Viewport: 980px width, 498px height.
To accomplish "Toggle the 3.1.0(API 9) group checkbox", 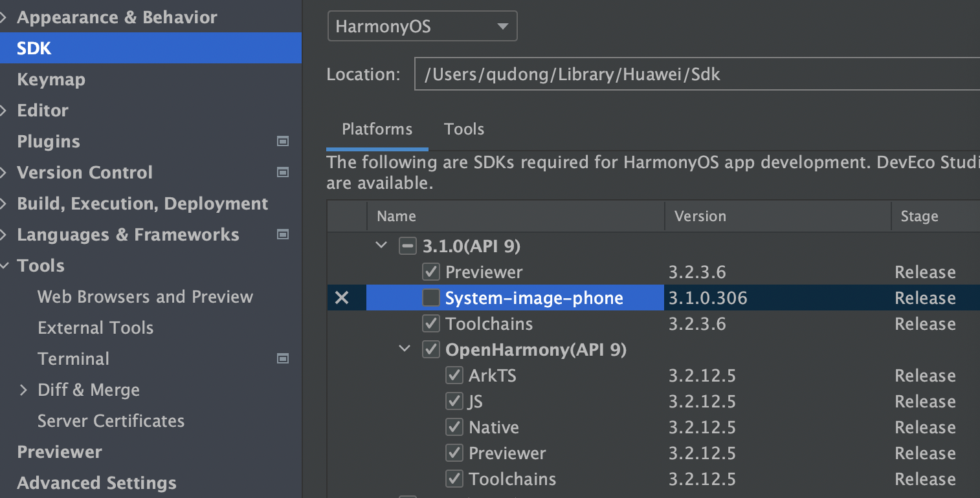I will coord(407,246).
